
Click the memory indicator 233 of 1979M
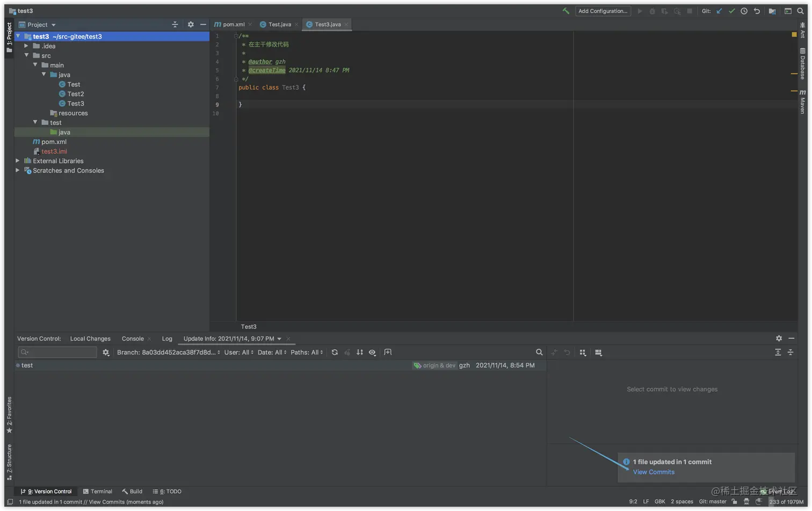[786, 502]
